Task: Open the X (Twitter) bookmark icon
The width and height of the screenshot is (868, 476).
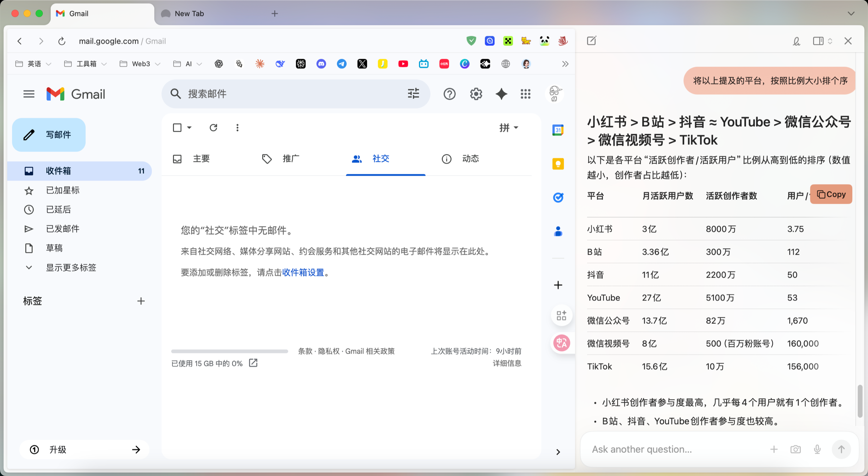Action: (x=362, y=64)
